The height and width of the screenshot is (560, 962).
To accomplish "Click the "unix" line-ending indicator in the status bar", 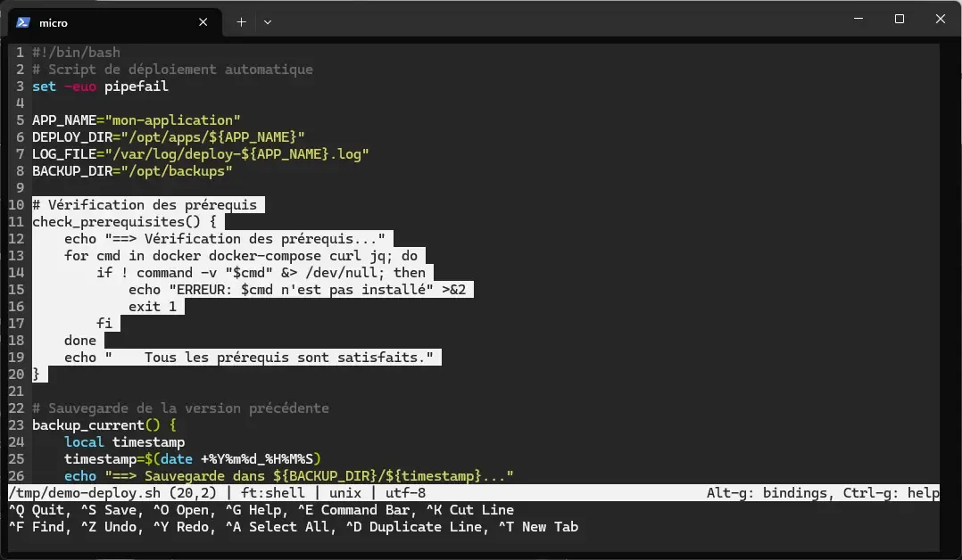I will click(344, 492).
